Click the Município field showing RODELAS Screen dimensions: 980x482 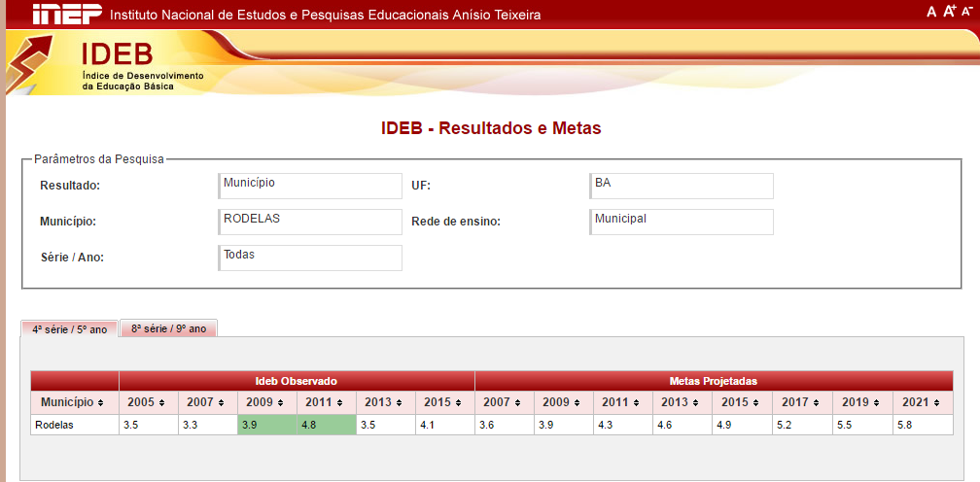click(x=310, y=222)
